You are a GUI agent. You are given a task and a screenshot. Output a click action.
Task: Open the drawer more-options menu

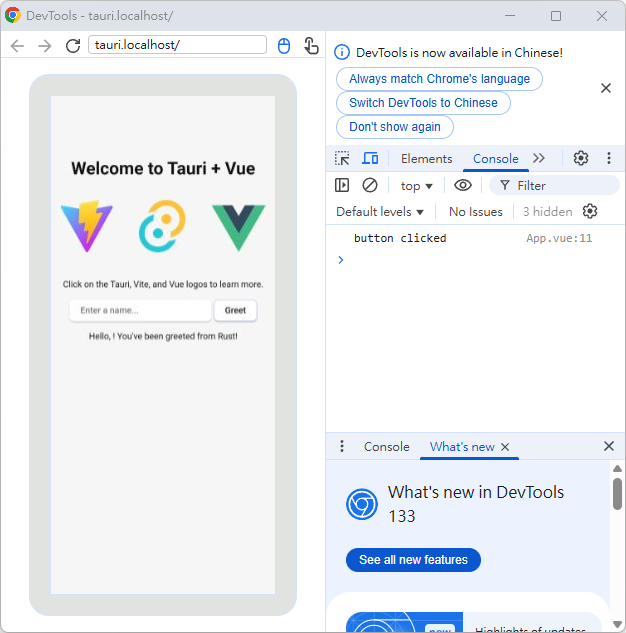point(342,446)
